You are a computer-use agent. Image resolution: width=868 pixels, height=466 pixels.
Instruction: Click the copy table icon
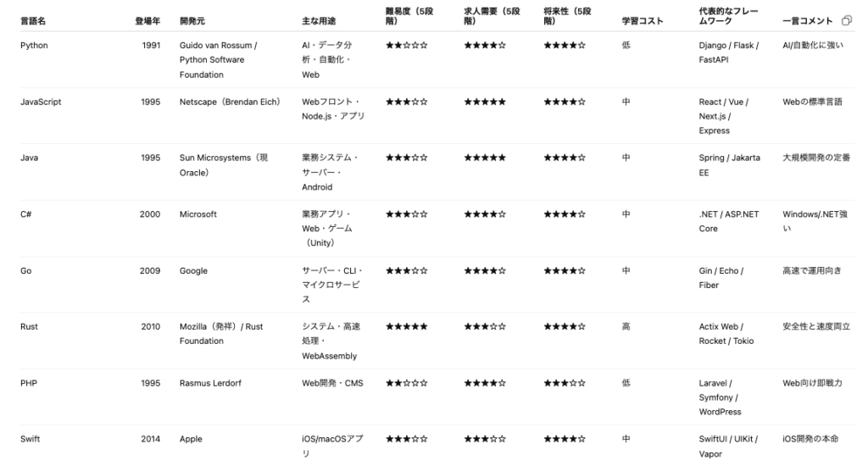pos(847,19)
